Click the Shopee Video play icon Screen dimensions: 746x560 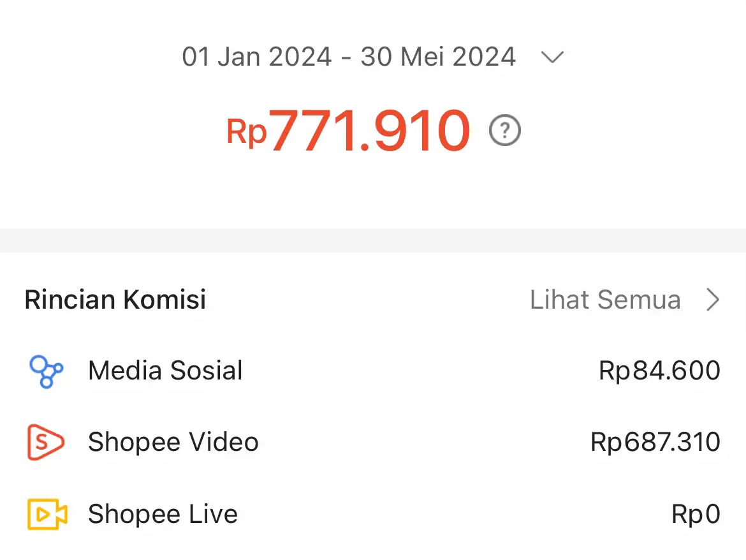pos(45,442)
